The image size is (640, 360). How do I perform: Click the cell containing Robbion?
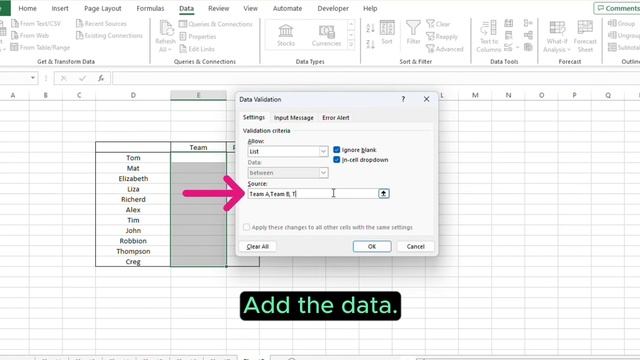(x=133, y=241)
